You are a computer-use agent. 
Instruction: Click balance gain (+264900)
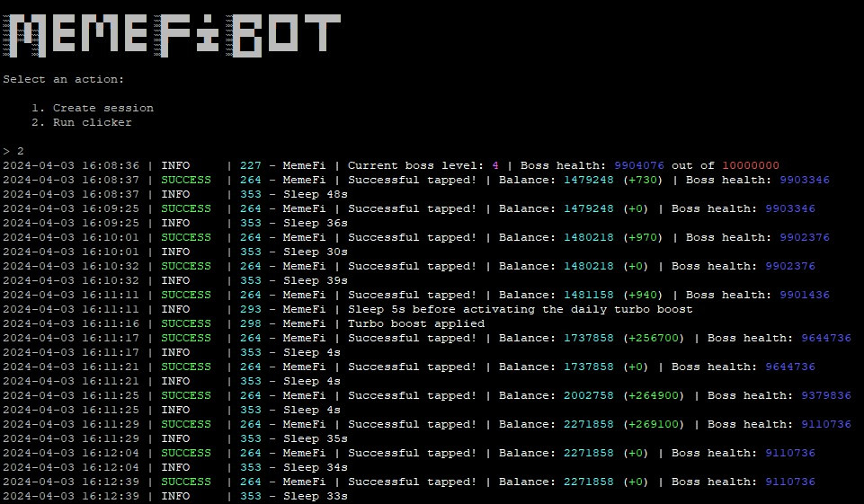pyautogui.click(x=654, y=395)
